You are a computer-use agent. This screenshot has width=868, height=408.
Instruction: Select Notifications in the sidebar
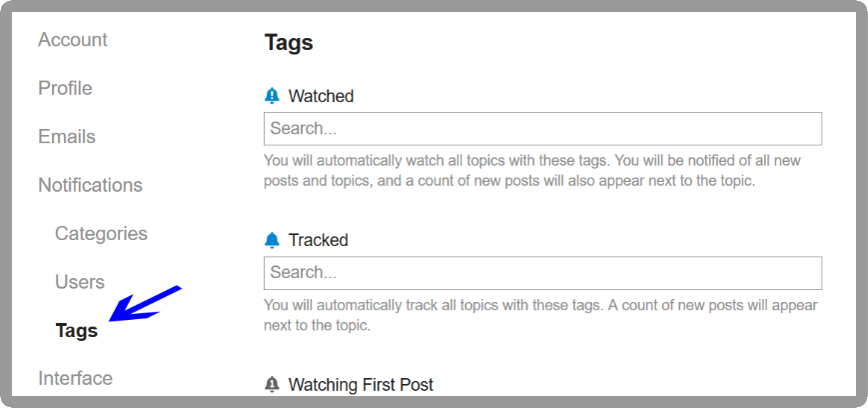click(x=90, y=185)
